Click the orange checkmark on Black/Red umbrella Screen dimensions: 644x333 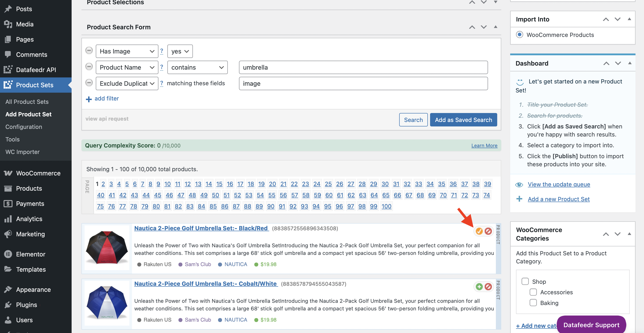tap(479, 231)
